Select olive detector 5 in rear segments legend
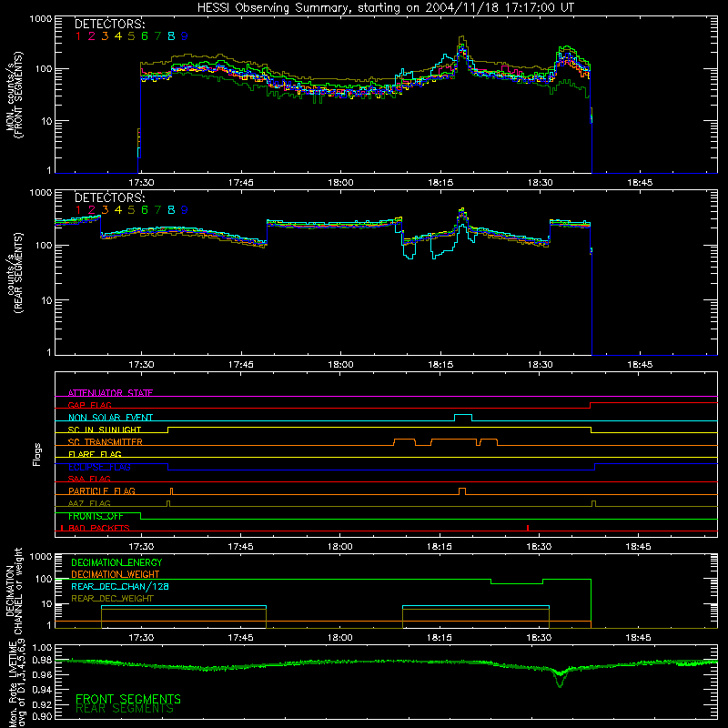The width and height of the screenshot is (728, 728). [131, 210]
